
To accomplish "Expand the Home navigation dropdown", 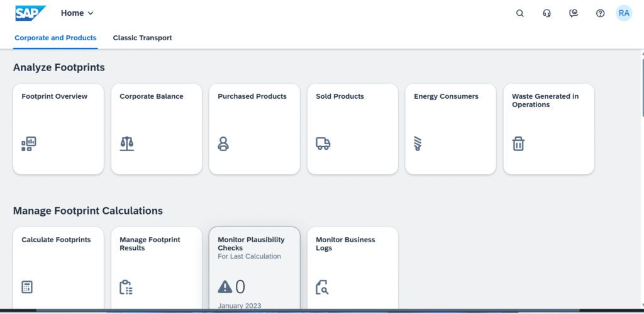I will [x=77, y=13].
